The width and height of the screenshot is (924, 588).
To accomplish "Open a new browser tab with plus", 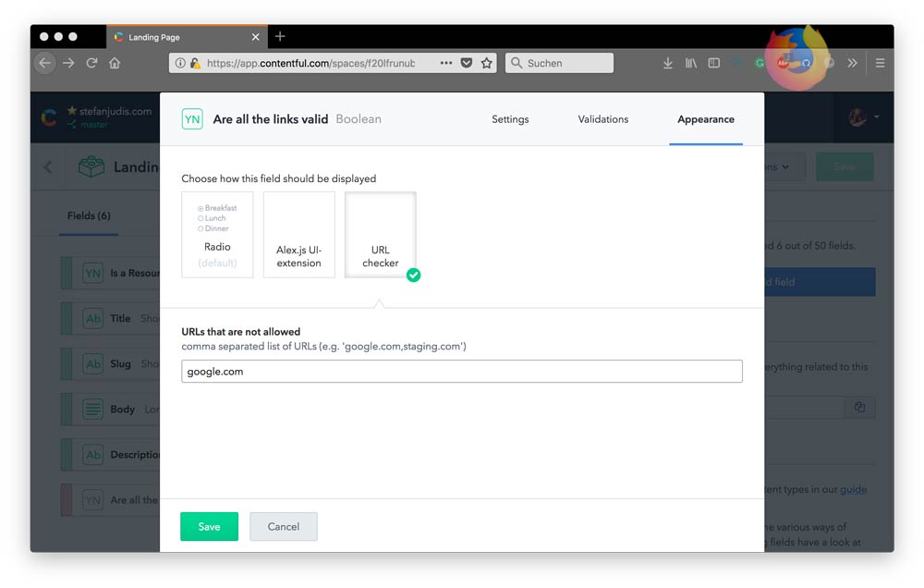I will (280, 37).
